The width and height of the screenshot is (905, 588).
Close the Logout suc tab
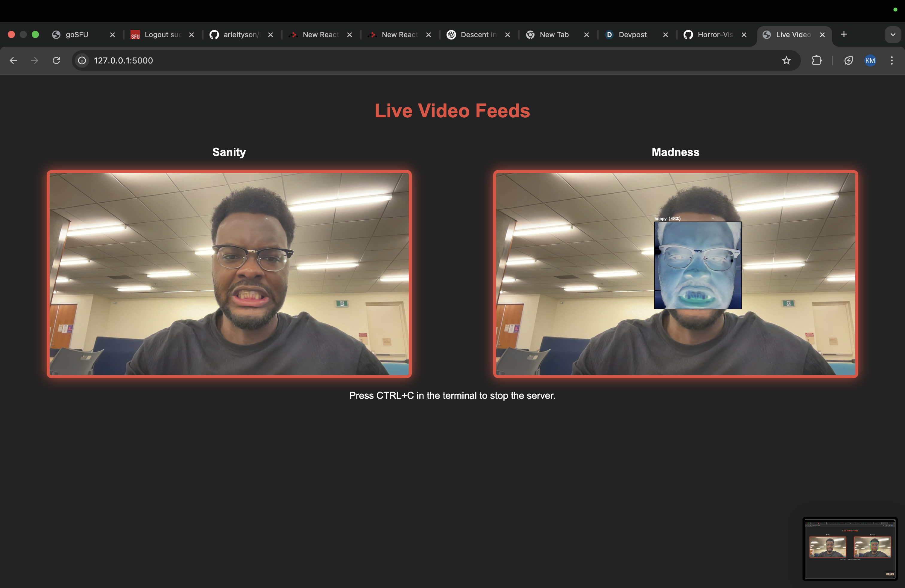coord(192,35)
